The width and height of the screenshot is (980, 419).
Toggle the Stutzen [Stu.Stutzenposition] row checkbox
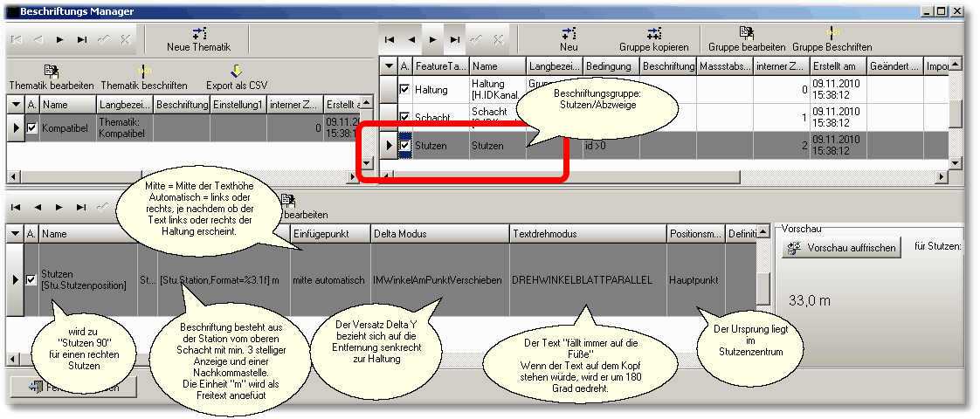pyautogui.click(x=31, y=280)
